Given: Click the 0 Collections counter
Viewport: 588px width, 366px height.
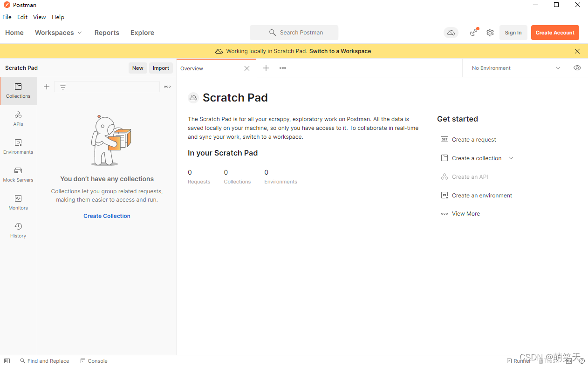Looking at the screenshot, I should 237,176.
